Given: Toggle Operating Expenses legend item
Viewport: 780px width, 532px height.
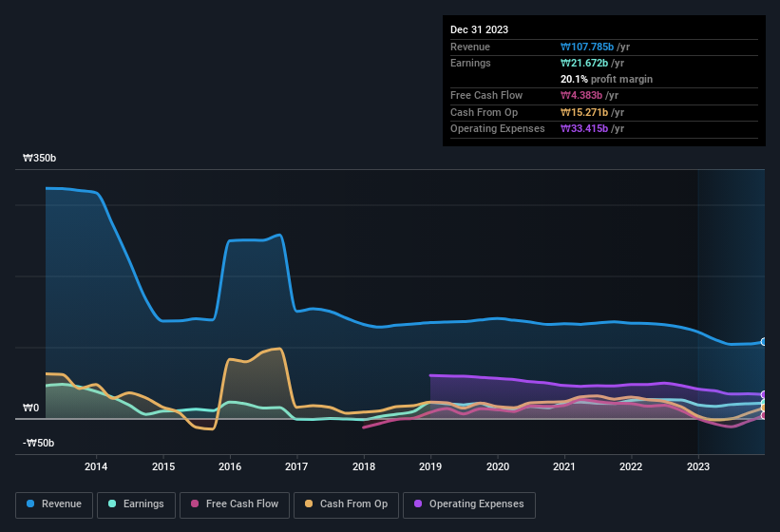Looking at the screenshot, I should tap(469, 504).
